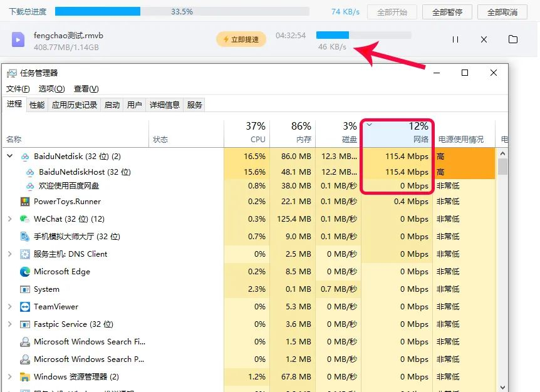Click the video thumbnail for fengchao测试.rmvb
This screenshot has height=392, width=540.
pos(17,39)
